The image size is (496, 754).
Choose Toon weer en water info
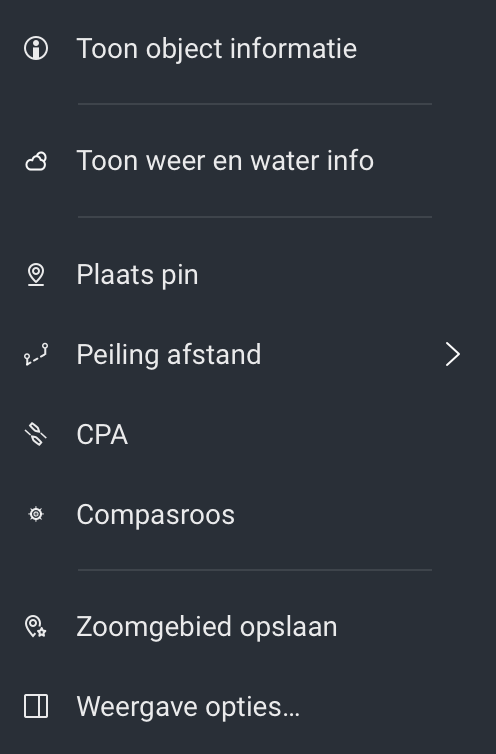tap(248, 161)
